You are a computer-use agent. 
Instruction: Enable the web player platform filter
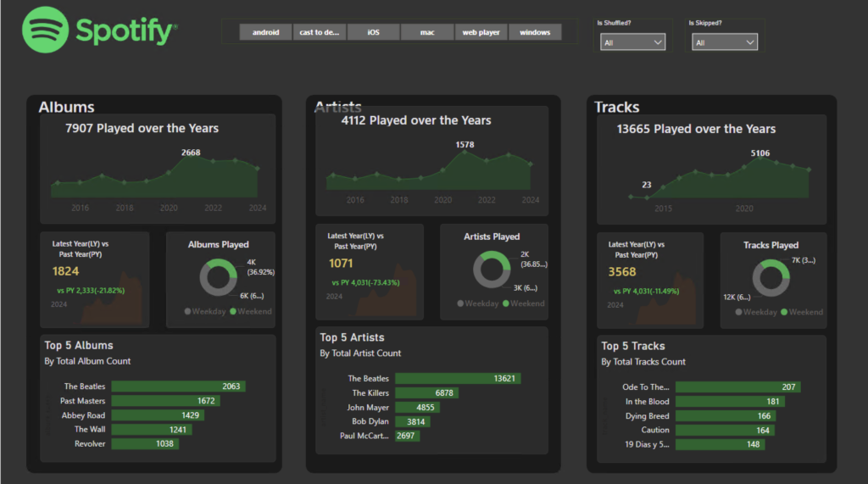pyautogui.click(x=481, y=33)
